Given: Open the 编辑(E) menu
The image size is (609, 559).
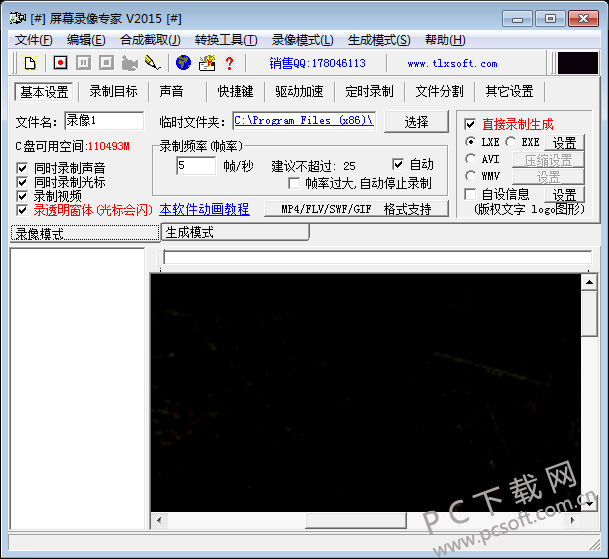Looking at the screenshot, I should [x=86, y=40].
